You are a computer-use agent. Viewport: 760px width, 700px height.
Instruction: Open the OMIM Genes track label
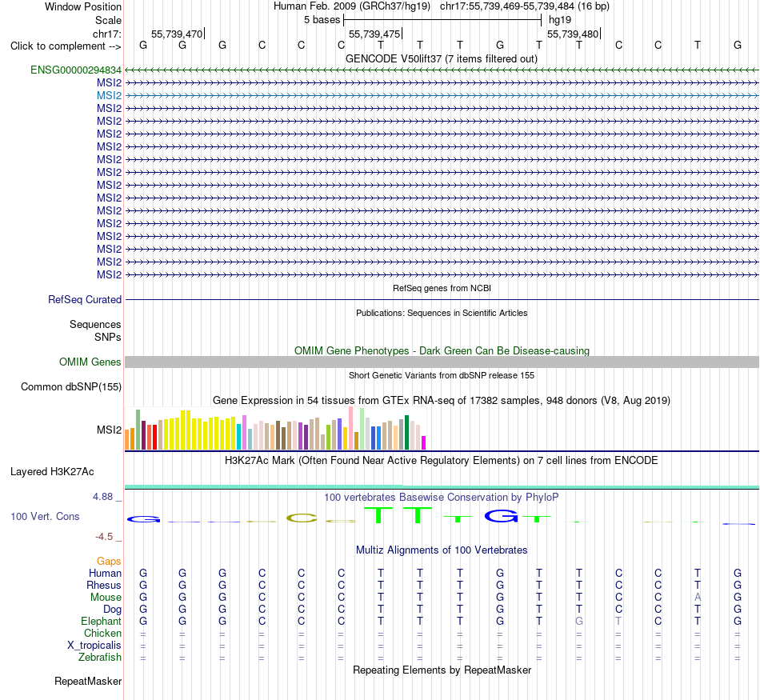coord(90,362)
